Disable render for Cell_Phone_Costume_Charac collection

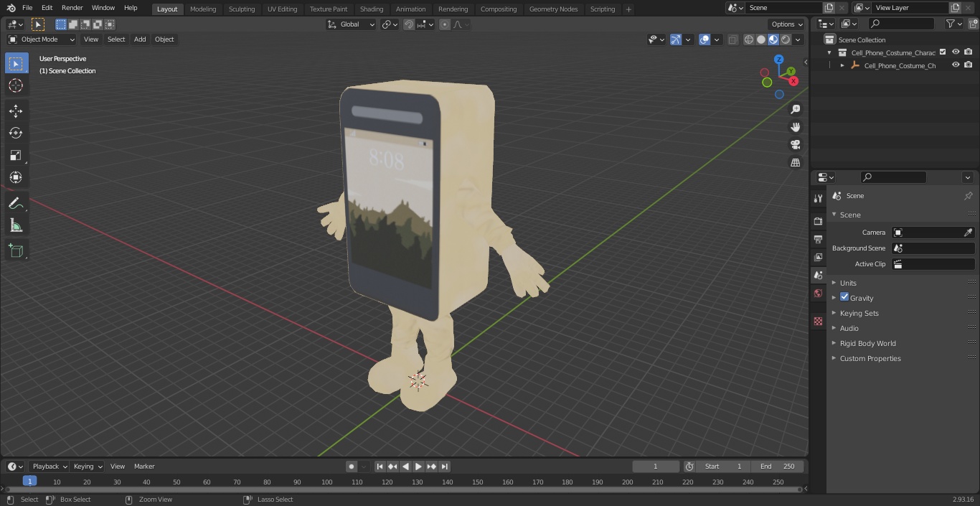[969, 52]
